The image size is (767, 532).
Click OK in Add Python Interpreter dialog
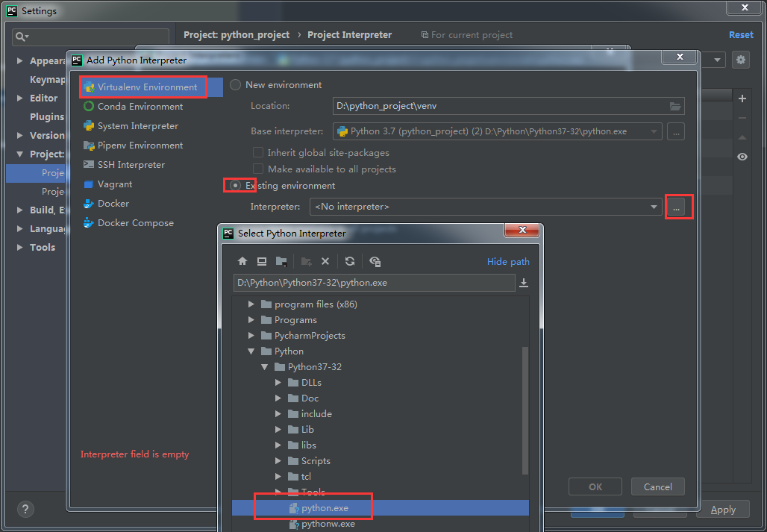click(x=595, y=486)
